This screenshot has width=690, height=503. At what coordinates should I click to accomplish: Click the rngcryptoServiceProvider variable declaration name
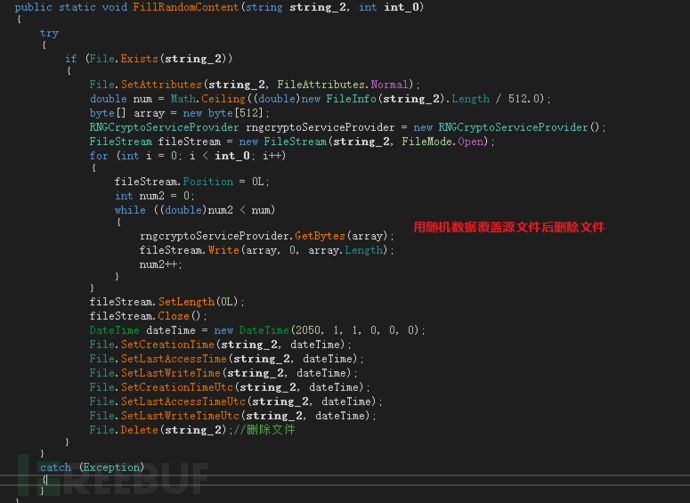coord(320,127)
